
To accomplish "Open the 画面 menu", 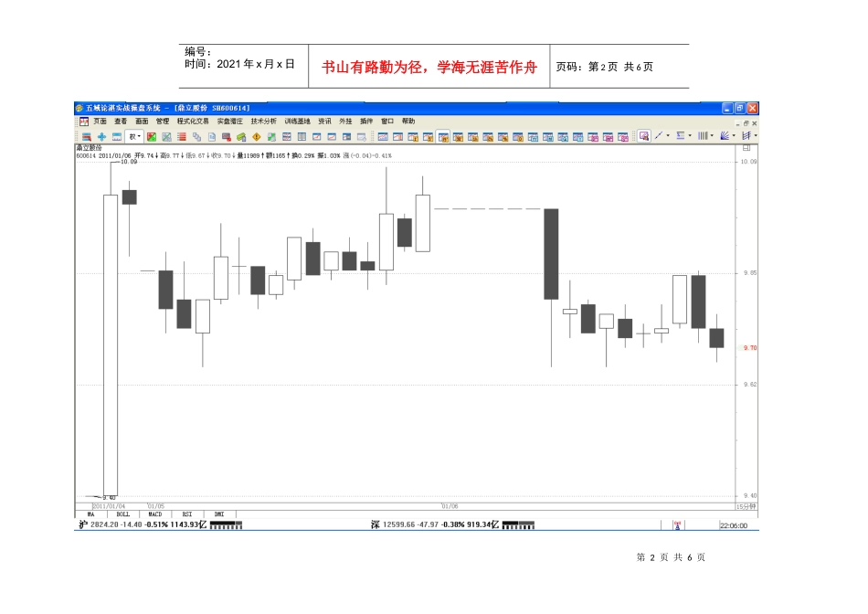I will coord(142,122).
